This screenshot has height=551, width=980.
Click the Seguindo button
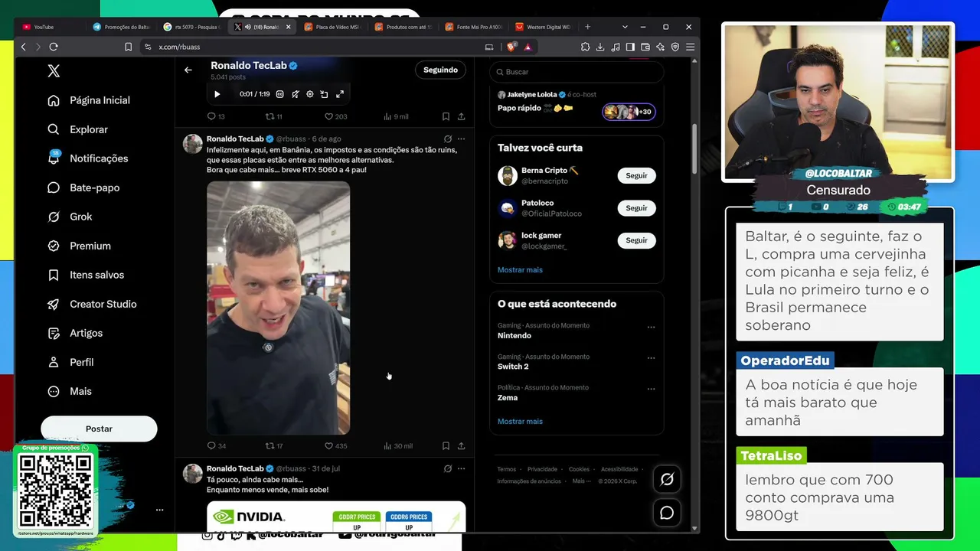click(440, 70)
